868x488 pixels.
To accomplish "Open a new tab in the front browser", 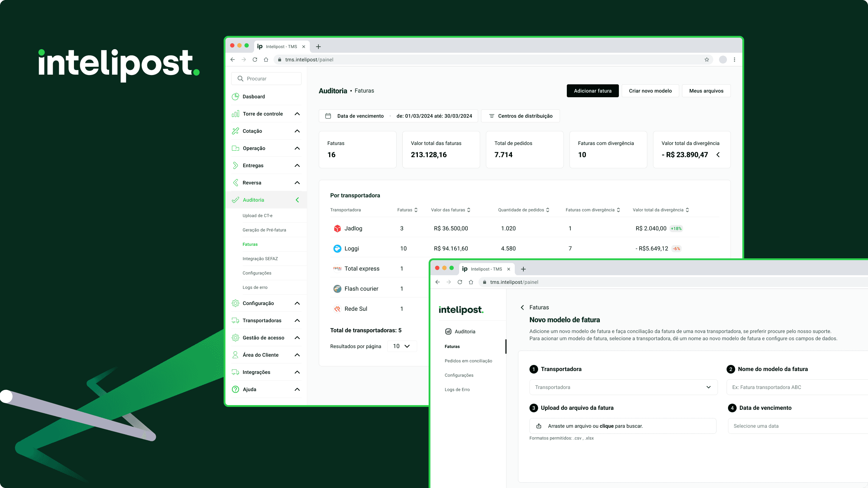I will pyautogui.click(x=523, y=269).
